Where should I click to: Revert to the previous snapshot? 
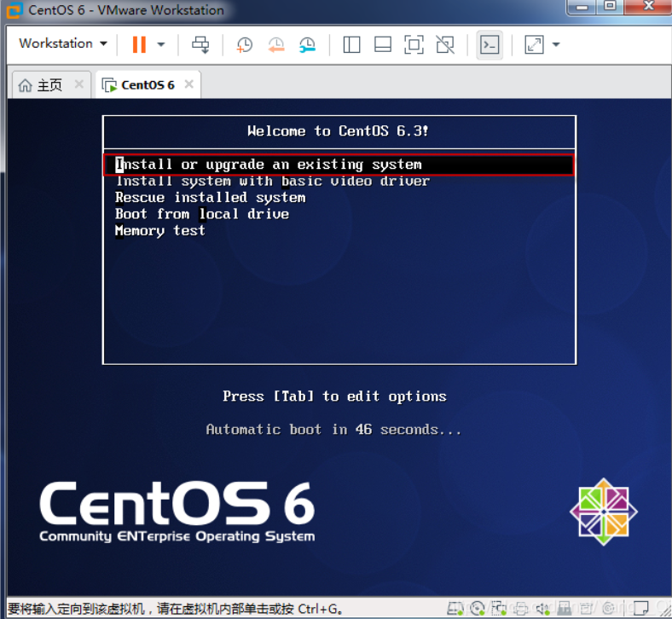276,44
